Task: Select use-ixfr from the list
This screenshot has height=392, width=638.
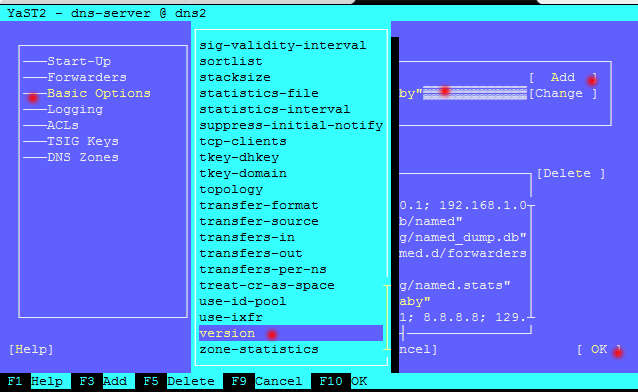Action: coord(291,318)
